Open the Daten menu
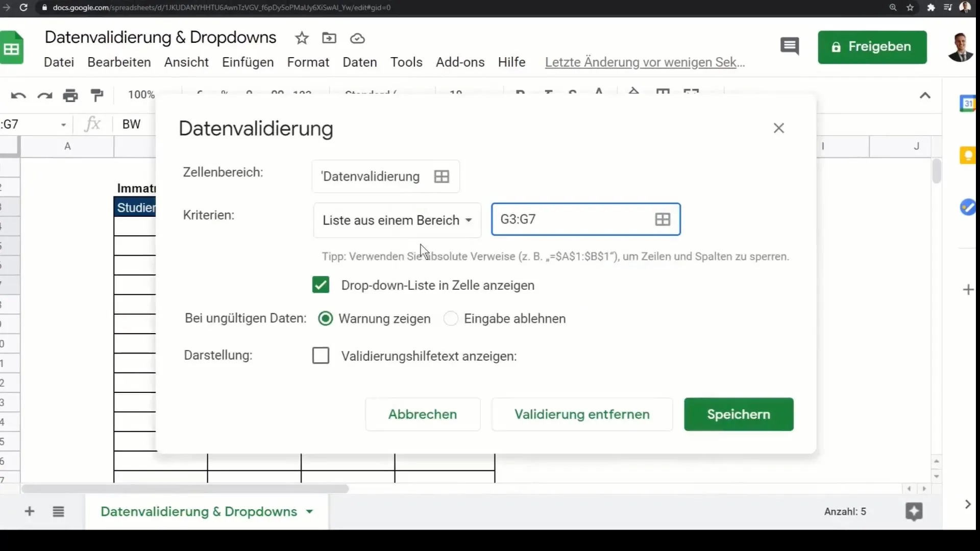Image resolution: width=980 pixels, height=551 pixels. click(x=360, y=62)
